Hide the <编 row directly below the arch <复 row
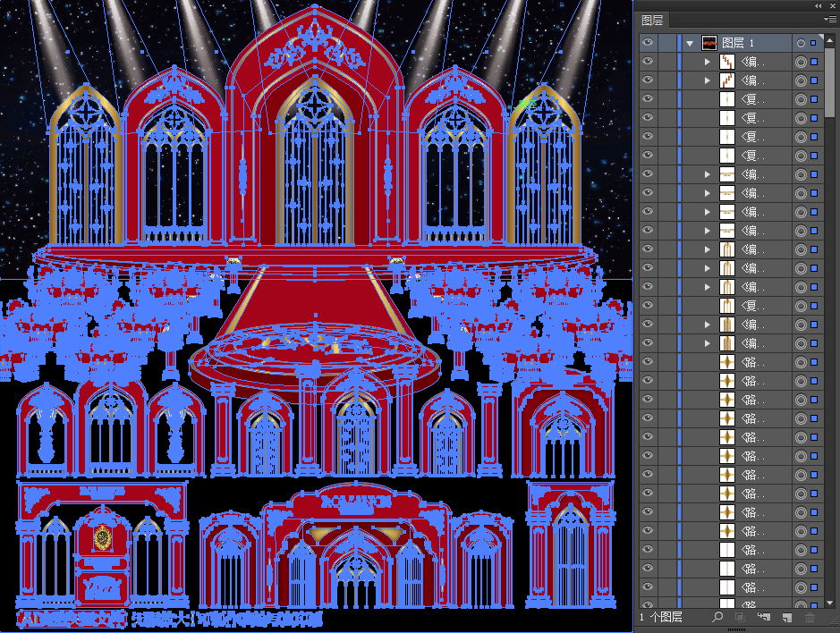840x633 pixels. (648, 324)
